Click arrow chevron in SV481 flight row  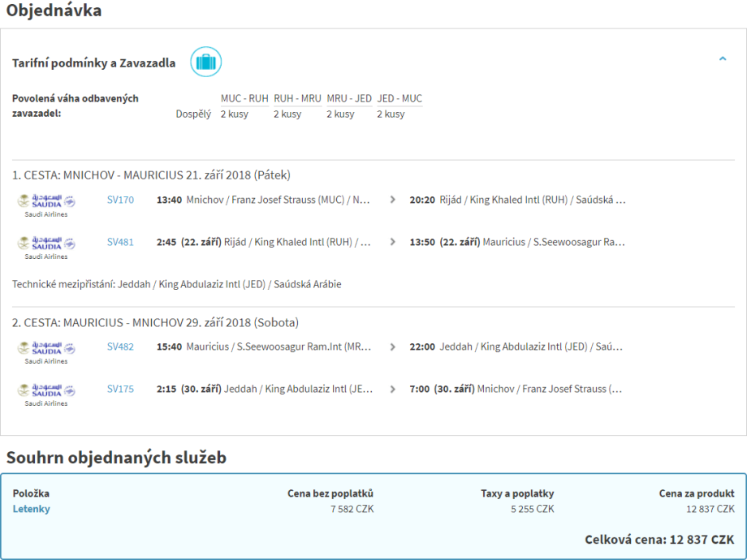click(x=393, y=242)
